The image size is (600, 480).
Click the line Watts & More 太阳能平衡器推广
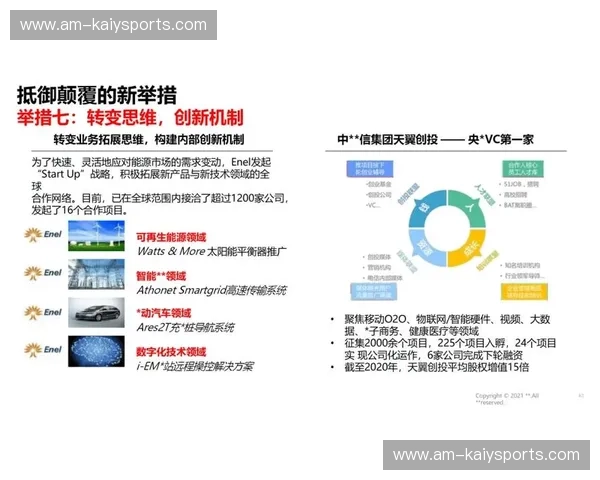coord(212,251)
